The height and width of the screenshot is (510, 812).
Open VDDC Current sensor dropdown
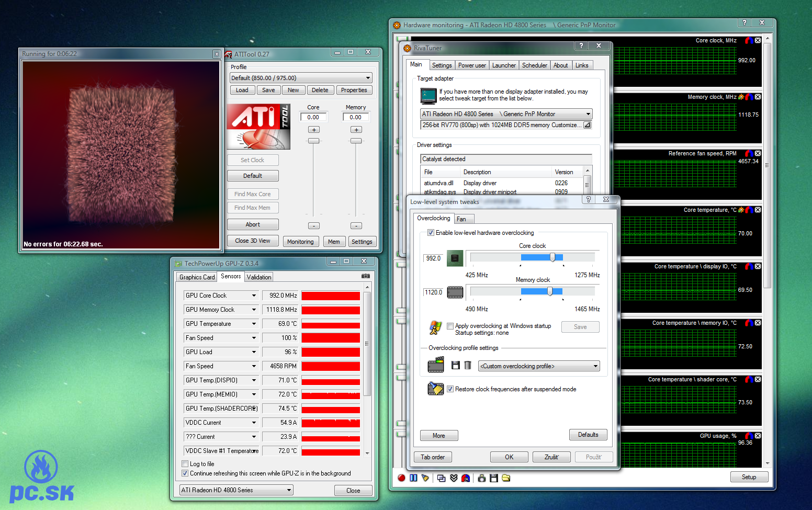tap(254, 423)
